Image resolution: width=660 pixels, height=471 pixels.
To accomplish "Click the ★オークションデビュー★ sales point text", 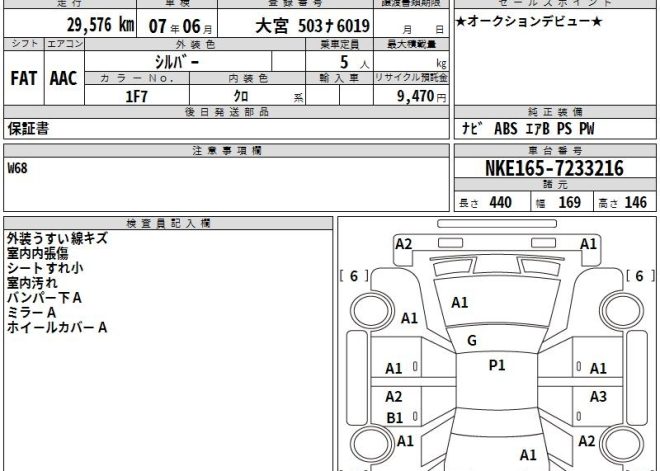I will tap(528, 22).
